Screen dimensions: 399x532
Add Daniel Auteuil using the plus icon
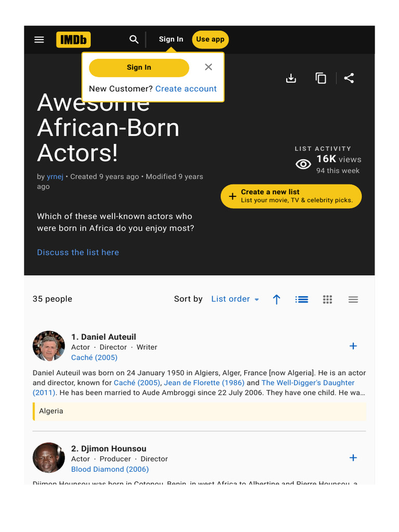[353, 346]
